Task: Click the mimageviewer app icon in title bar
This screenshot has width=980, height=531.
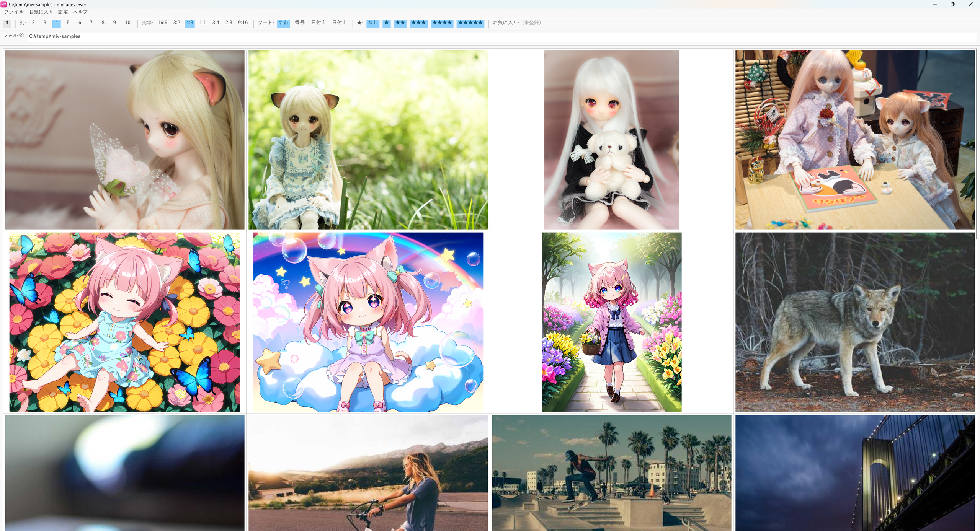Action: 3,4
